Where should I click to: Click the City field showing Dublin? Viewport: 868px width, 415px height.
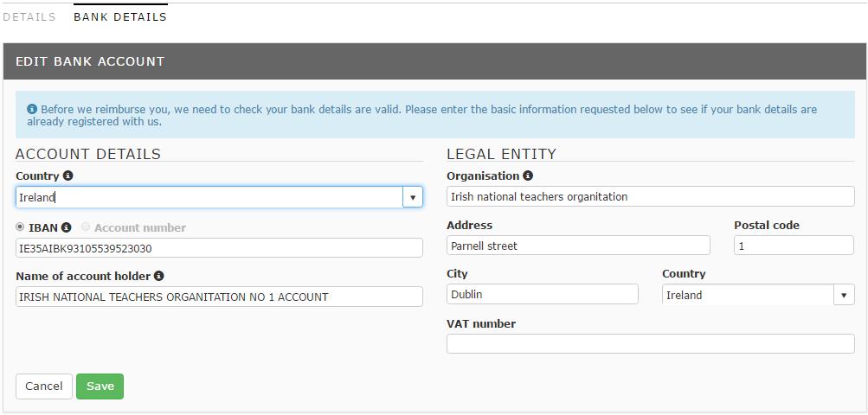(543, 294)
